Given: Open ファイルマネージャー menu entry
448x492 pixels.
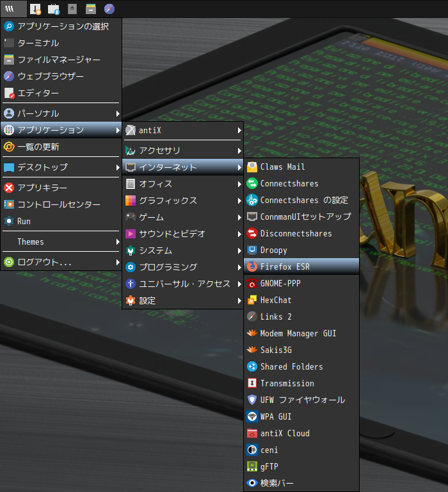Looking at the screenshot, I should (61, 60).
